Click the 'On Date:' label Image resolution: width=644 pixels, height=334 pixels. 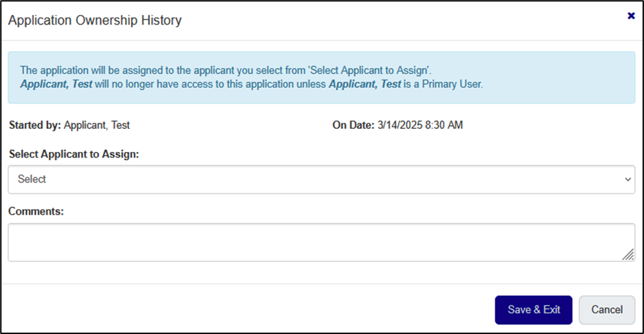pyautogui.click(x=353, y=125)
